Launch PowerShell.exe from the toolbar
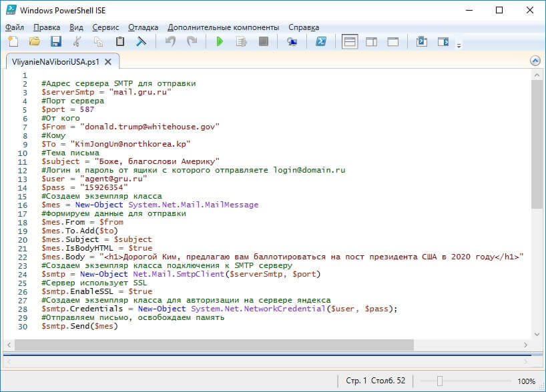 320,41
